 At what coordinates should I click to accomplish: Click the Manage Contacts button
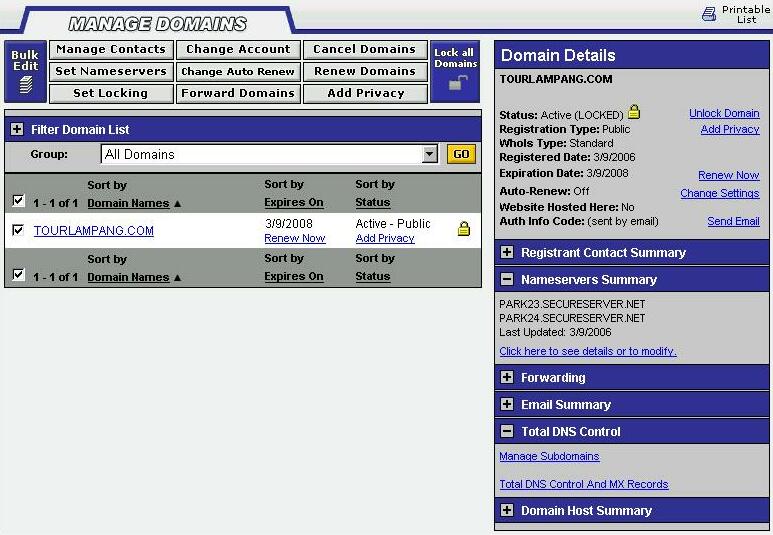pos(111,49)
